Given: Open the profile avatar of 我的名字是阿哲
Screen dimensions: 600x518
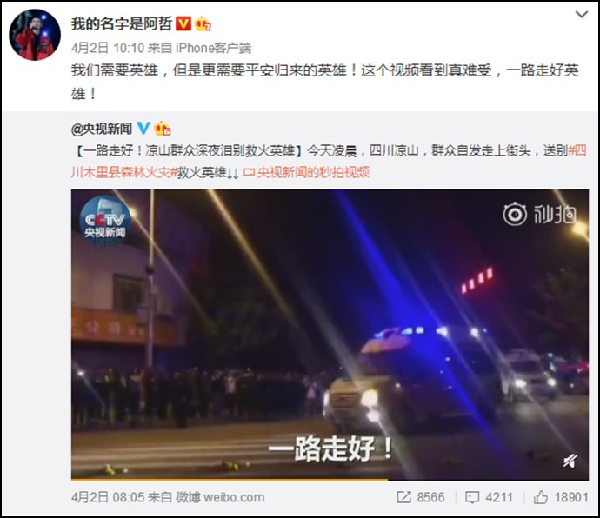Looking at the screenshot, I should click(35, 35).
